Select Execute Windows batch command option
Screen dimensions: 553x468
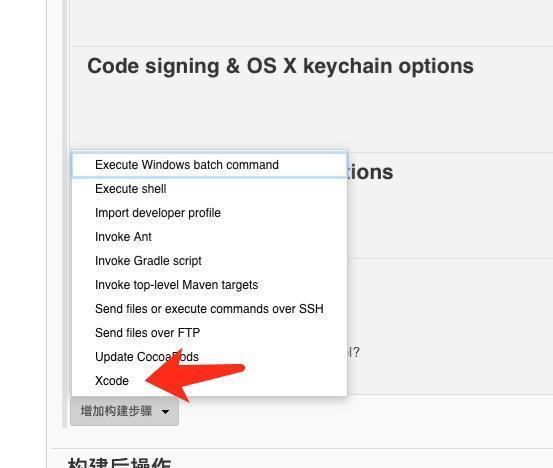point(209,165)
